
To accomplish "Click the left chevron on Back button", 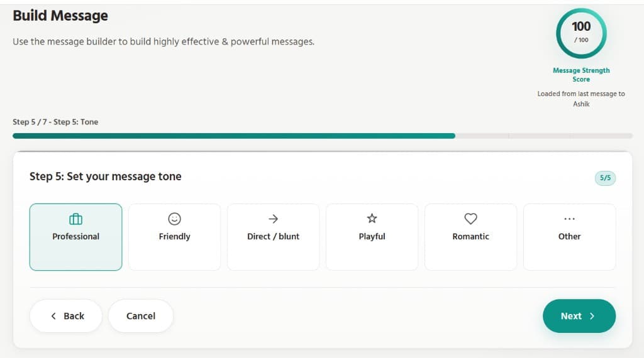I will (x=53, y=316).
